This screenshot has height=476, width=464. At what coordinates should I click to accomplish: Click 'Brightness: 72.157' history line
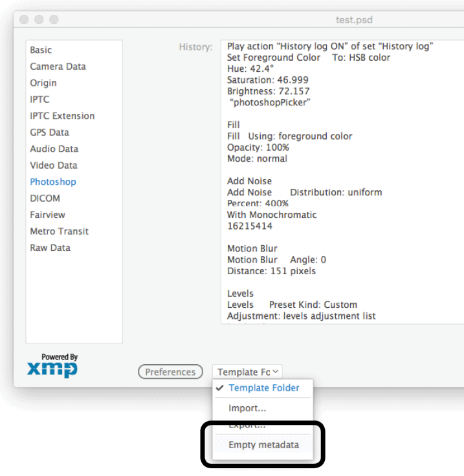[x=269, y=91]
